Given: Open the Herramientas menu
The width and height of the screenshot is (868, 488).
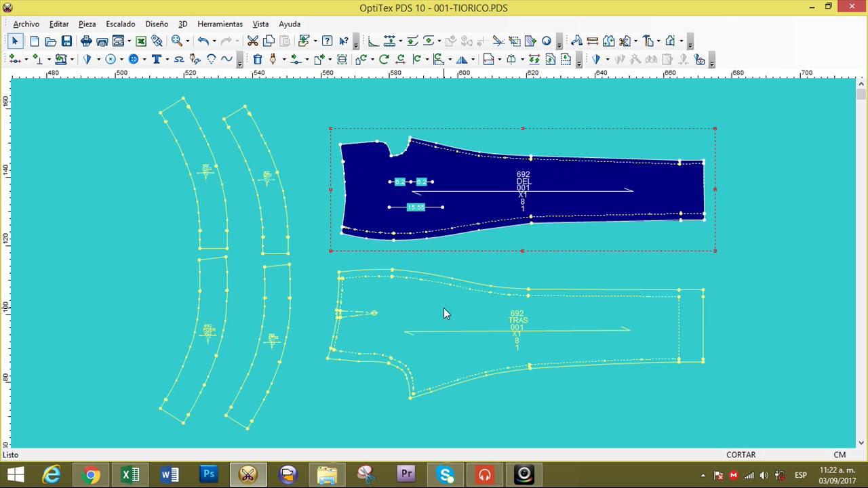Looking at the screenshot, I should click(x=220, y=24).
